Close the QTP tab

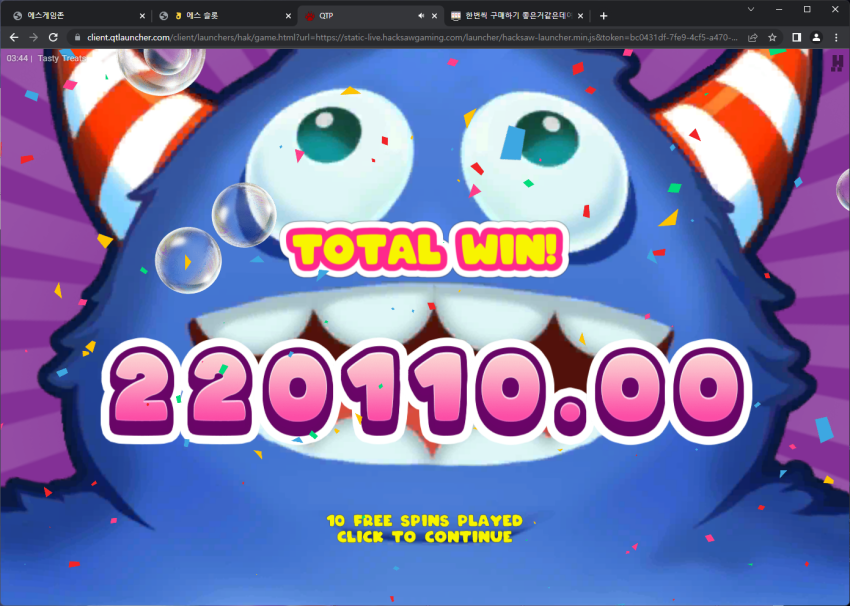pos(434,16)
